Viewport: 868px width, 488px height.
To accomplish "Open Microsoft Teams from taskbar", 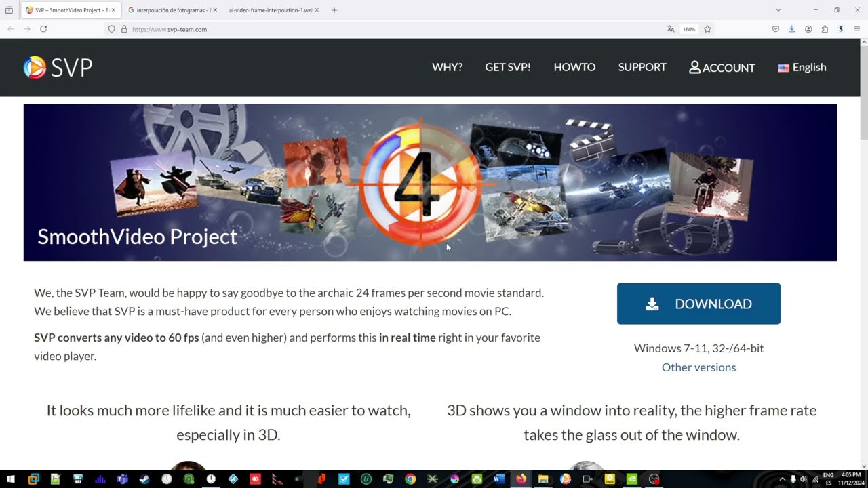I will pyautogui.click(x=123, y=479).
